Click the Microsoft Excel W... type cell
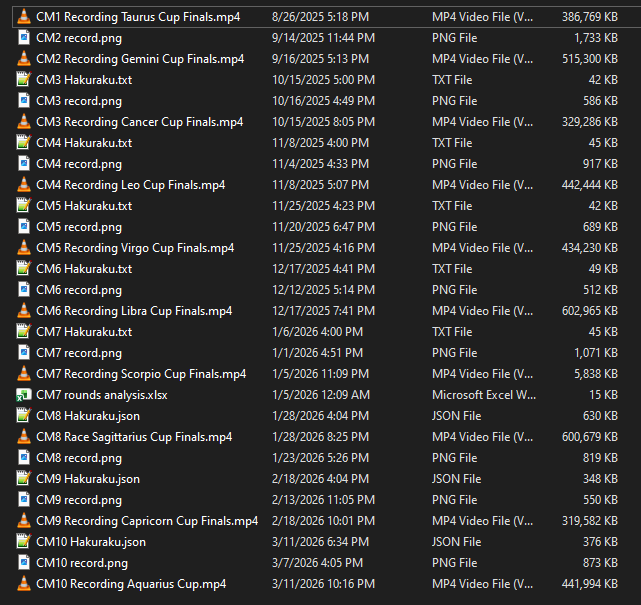Viewport: 641px width, 605px height. click(x=484, y=394)
